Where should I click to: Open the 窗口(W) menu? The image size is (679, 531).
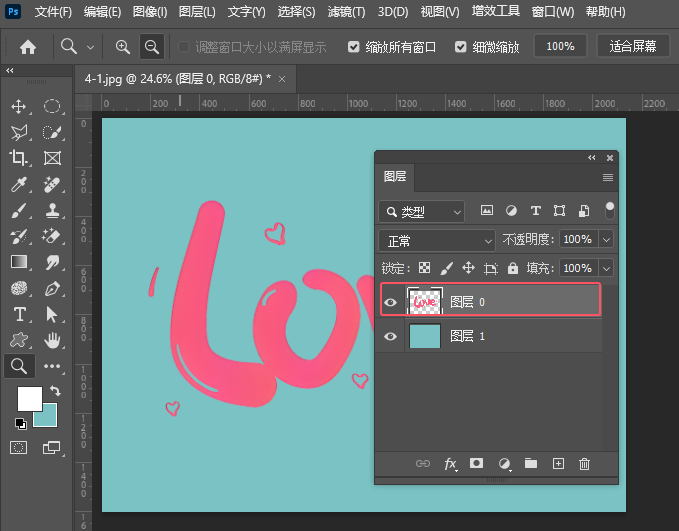coord(553,12)
